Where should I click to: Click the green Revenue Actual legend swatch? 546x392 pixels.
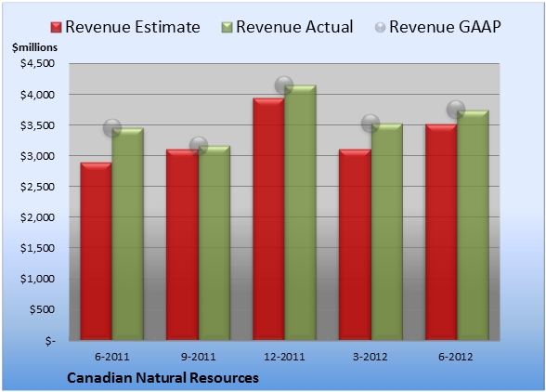point(227,28)
